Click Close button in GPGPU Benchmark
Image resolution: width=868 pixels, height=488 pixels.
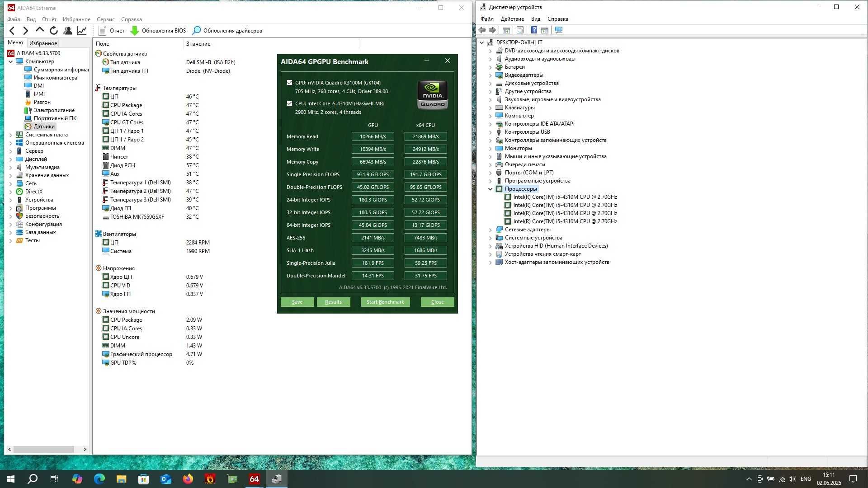point(437,302)
